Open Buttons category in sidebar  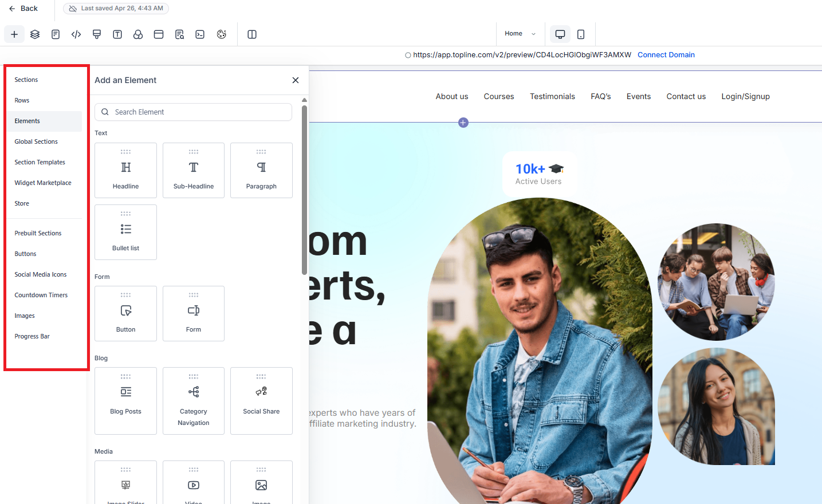pyautogui.click(x=25, y=254)
